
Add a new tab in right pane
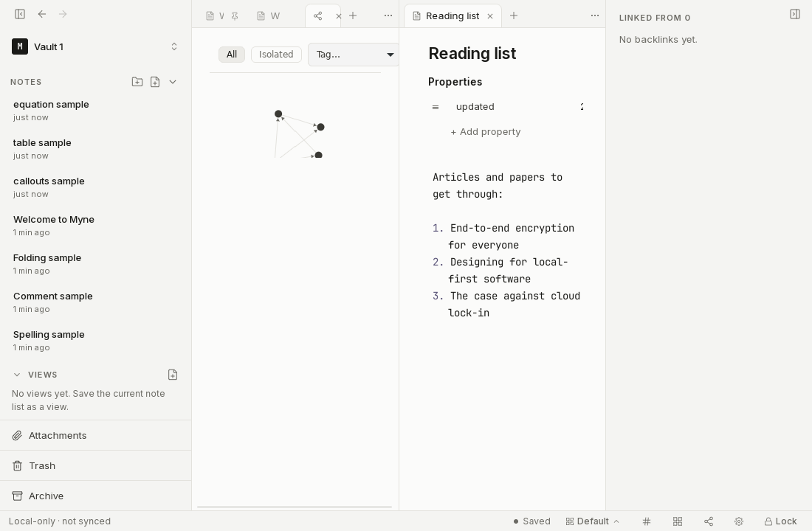(x=514, y=15)
